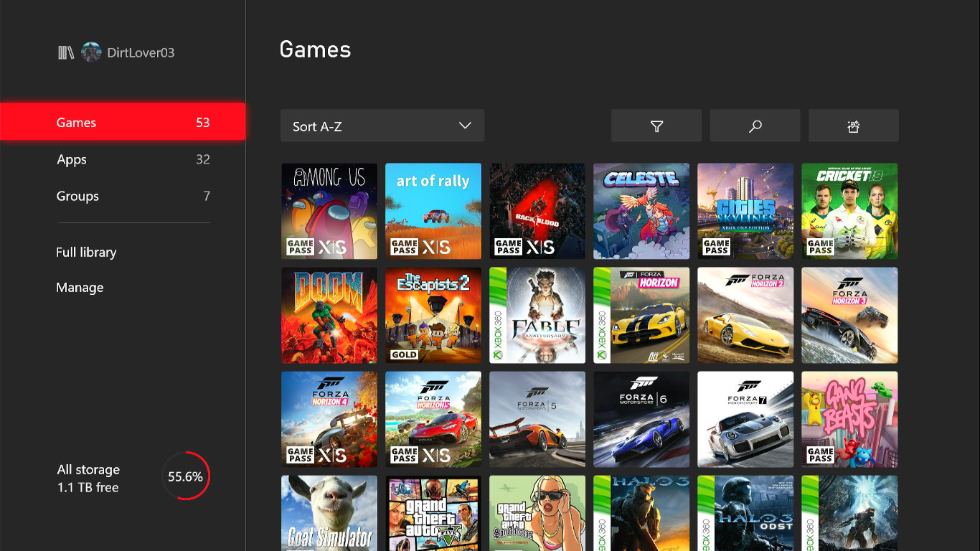Select Games in the sidebar
This screenshot has height=551, width=980.
pos(123,122)
